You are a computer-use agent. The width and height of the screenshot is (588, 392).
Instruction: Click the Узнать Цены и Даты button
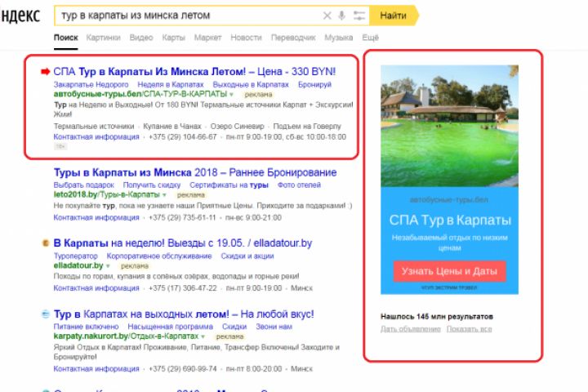pyautogui.click(x=449, y=271)
